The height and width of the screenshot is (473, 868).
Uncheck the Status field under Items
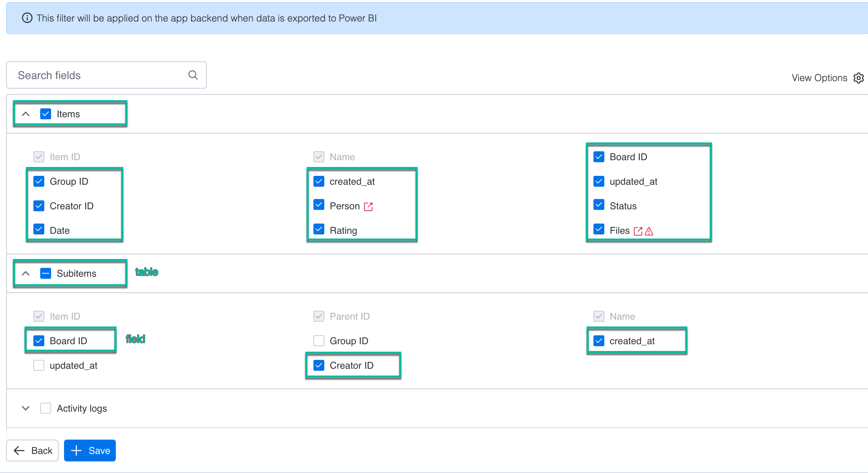(599, 205)
